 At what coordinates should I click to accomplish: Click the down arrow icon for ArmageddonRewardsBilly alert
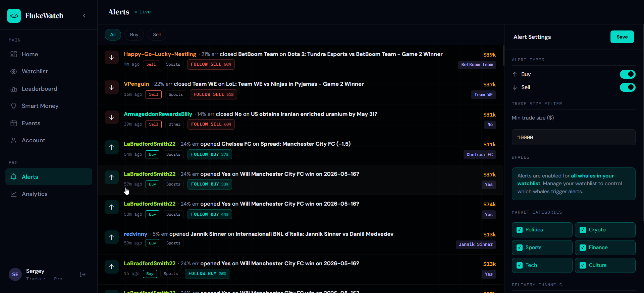tap(112, 118)
